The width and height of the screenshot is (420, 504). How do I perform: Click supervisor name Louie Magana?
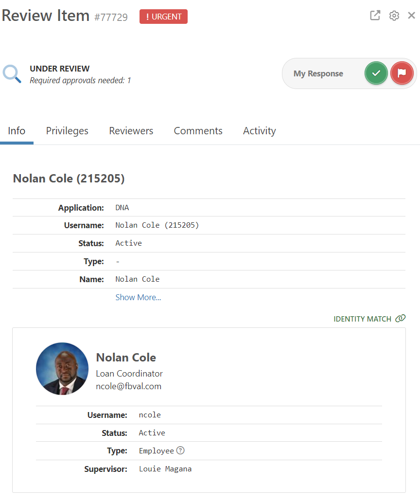click(x=165, y=469)
